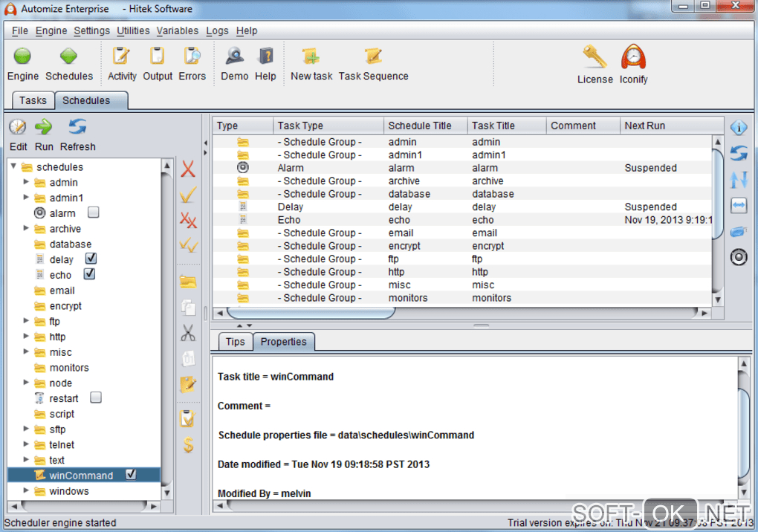
Task: Switch to the Tips tab
Action: (235, 342)
